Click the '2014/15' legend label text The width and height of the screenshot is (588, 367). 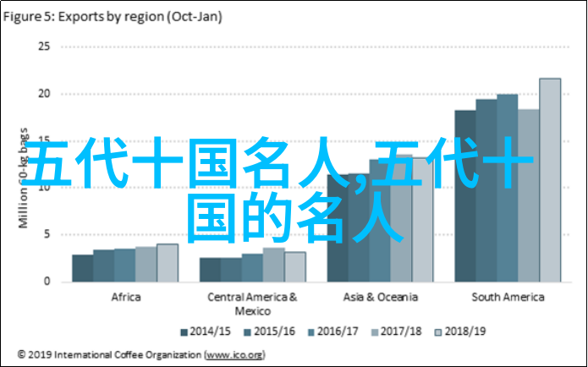[210, 331]
